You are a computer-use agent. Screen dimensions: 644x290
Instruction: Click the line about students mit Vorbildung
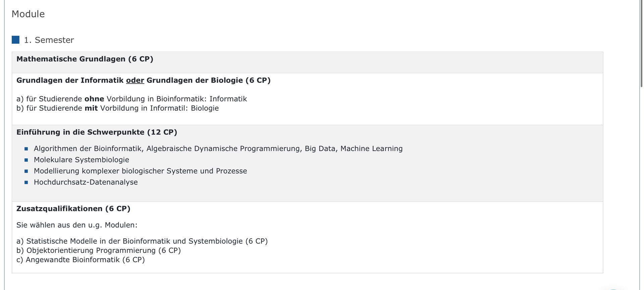click(x=117, y=108)
